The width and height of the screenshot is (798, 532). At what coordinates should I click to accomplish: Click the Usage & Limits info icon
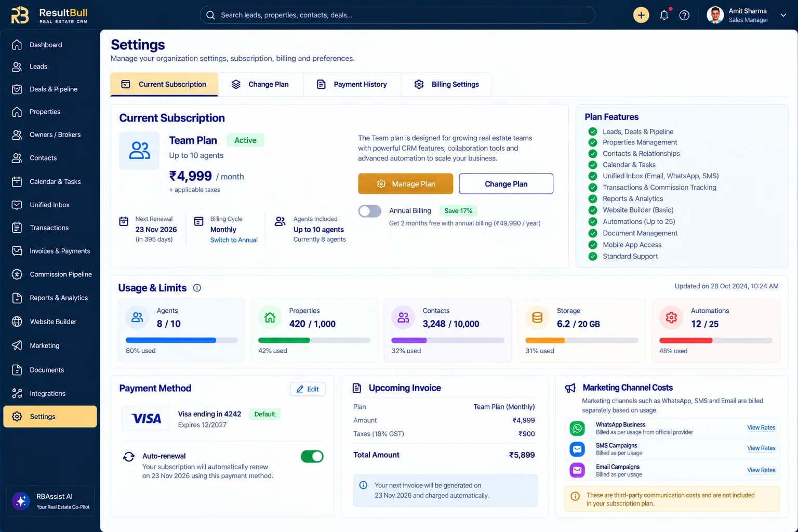point(197,288)
